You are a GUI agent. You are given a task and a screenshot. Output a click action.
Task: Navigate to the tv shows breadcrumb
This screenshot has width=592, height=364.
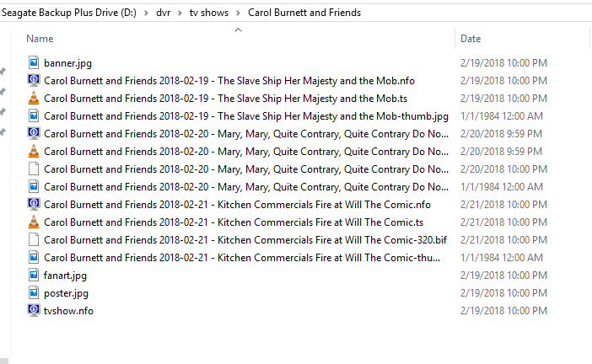coord(209,13)
